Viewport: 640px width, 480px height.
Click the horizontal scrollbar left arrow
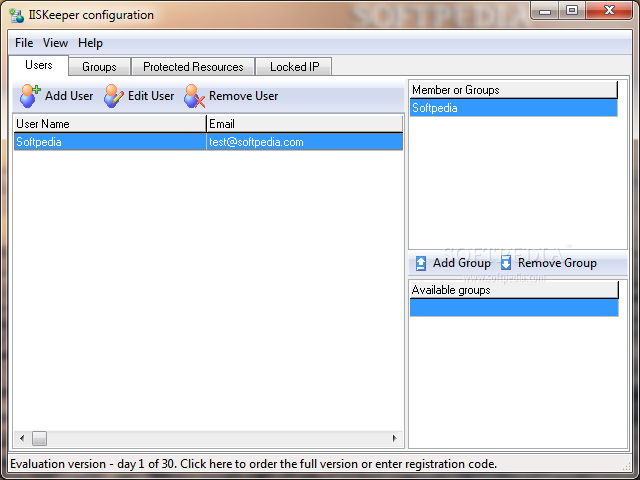tap(22, 438)
